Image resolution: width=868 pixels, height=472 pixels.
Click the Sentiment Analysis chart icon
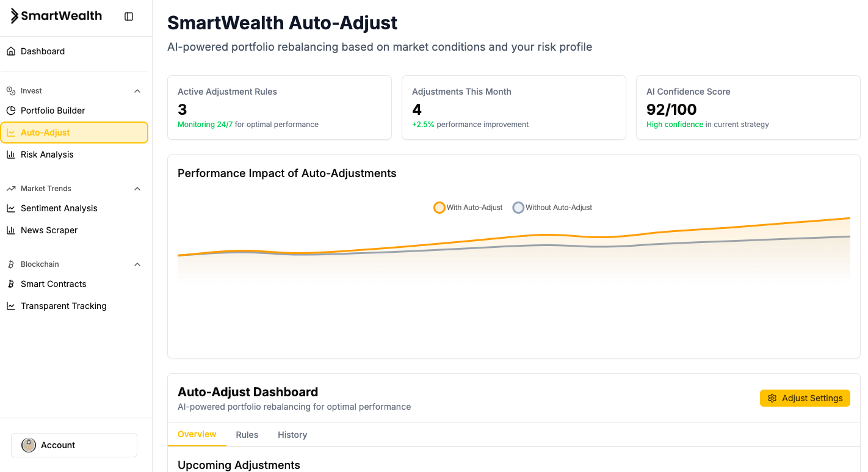[11, 208]
